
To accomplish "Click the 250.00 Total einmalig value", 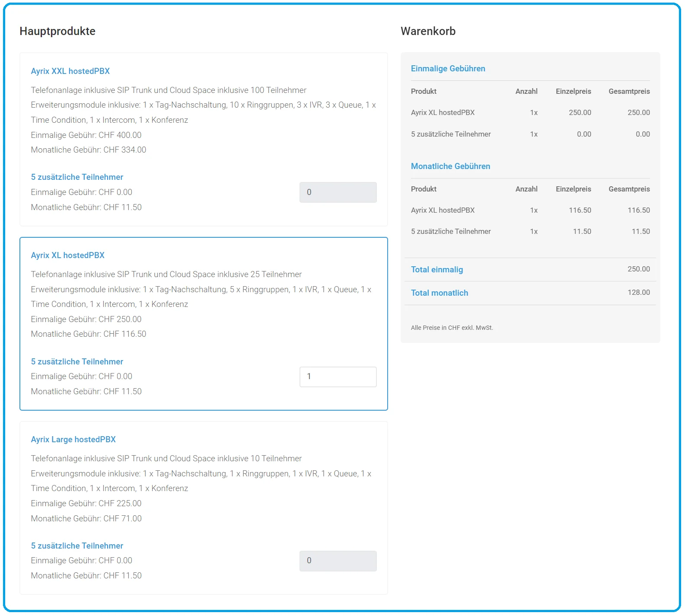I will 638,269.
